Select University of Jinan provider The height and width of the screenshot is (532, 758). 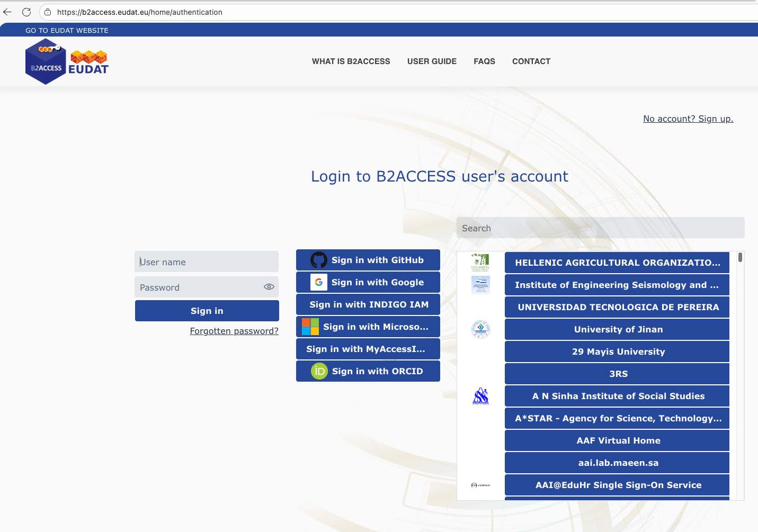617,329
